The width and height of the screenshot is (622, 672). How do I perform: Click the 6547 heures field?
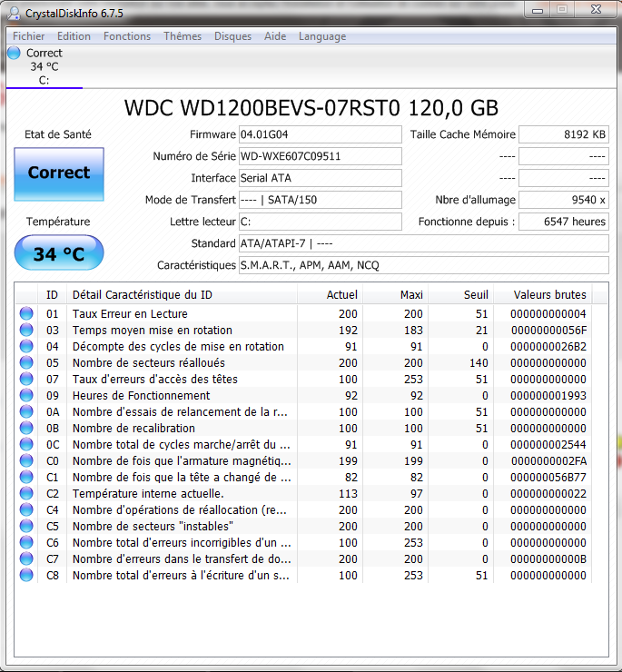564,222
